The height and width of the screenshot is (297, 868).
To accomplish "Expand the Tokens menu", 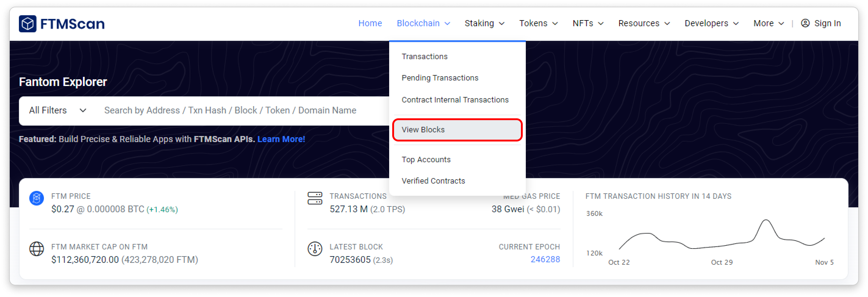I will (538, 23).
